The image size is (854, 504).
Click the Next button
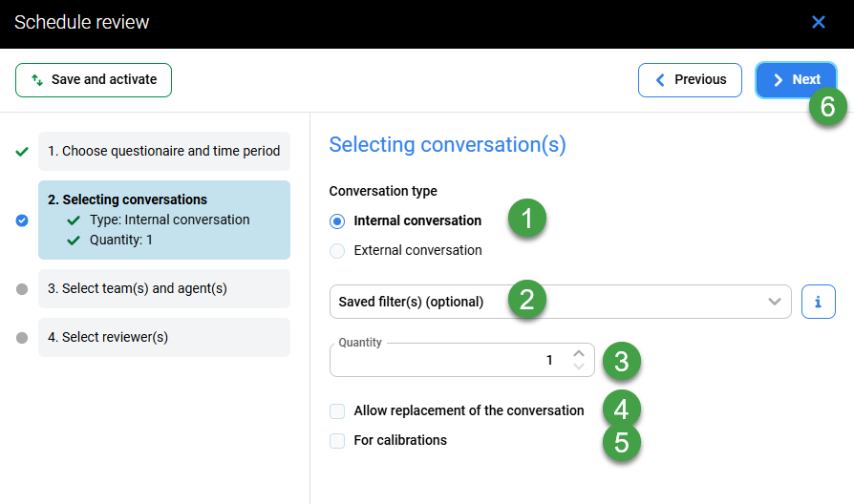(796, 80)
